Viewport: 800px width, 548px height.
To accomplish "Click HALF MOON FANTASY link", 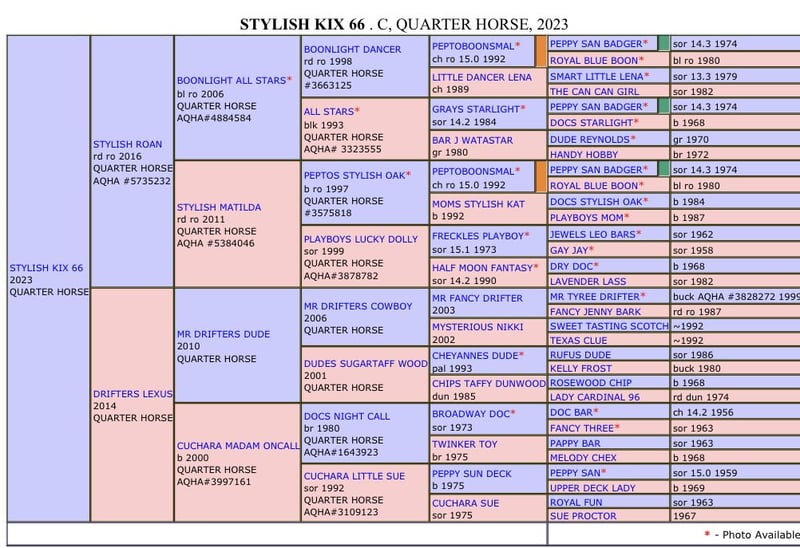I will [482, 268].
